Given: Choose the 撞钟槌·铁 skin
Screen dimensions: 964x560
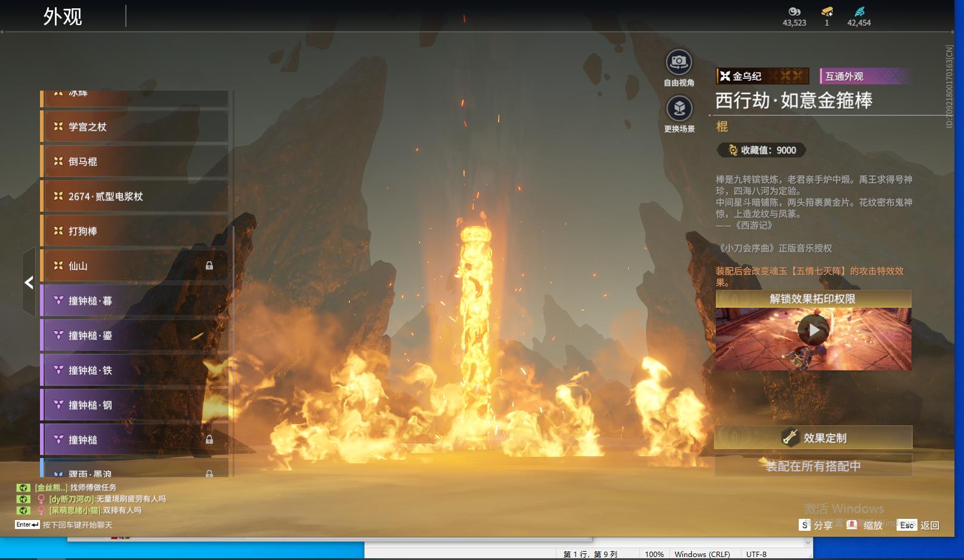Looking at the screenshot, I should 135,370.
